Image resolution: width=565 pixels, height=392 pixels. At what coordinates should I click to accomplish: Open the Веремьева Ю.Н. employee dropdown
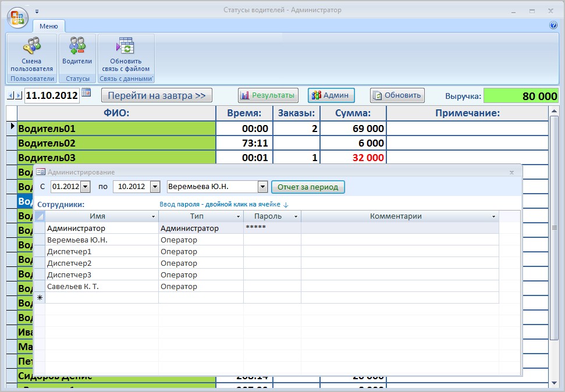point(262,187)
